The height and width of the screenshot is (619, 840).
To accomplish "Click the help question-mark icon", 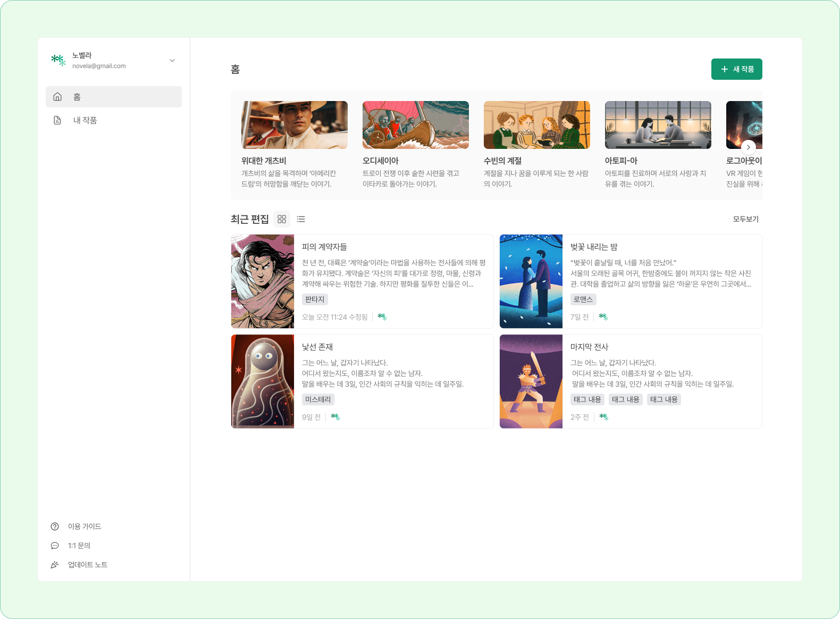I will tap(55, 526).
